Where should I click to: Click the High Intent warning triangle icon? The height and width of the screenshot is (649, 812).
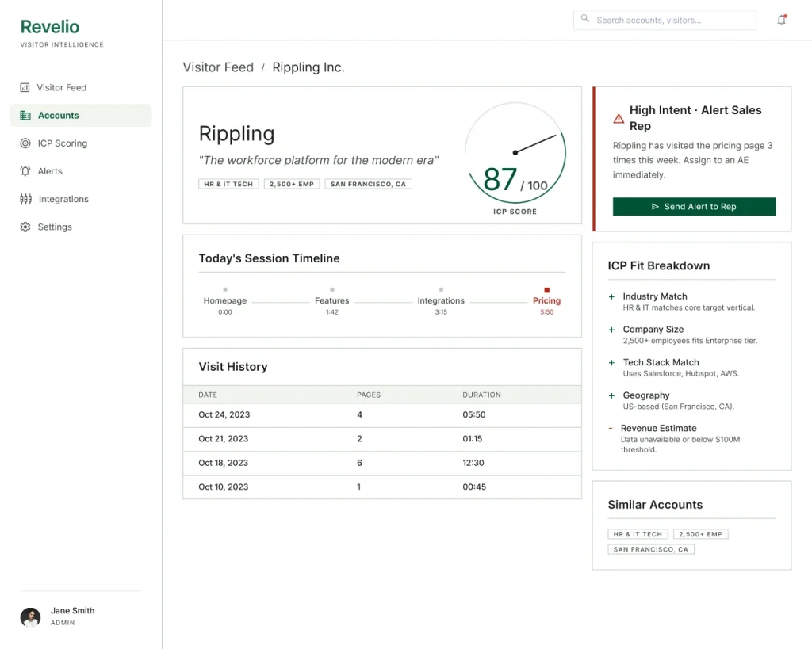point(619,119)
